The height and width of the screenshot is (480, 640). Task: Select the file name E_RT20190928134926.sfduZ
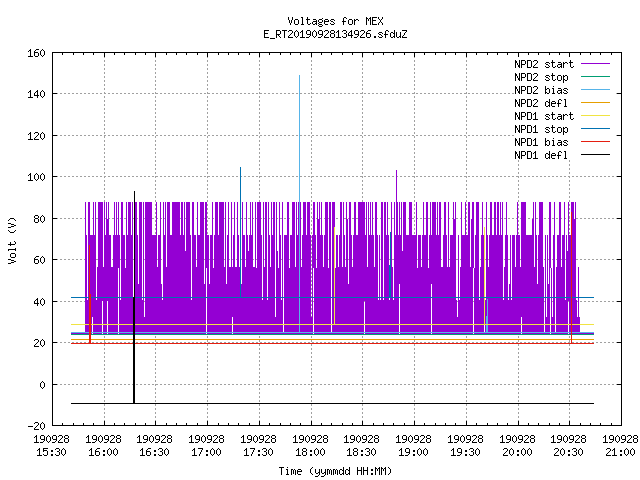(335, 34)
